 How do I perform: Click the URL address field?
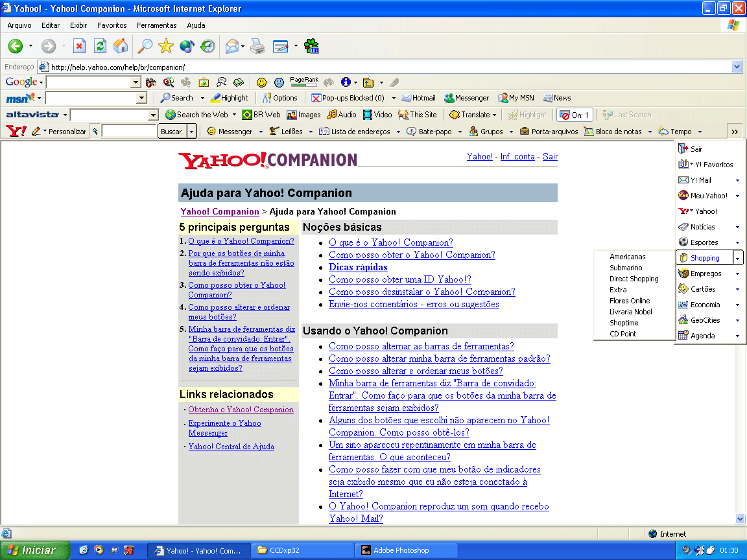(x=386, y=67)
